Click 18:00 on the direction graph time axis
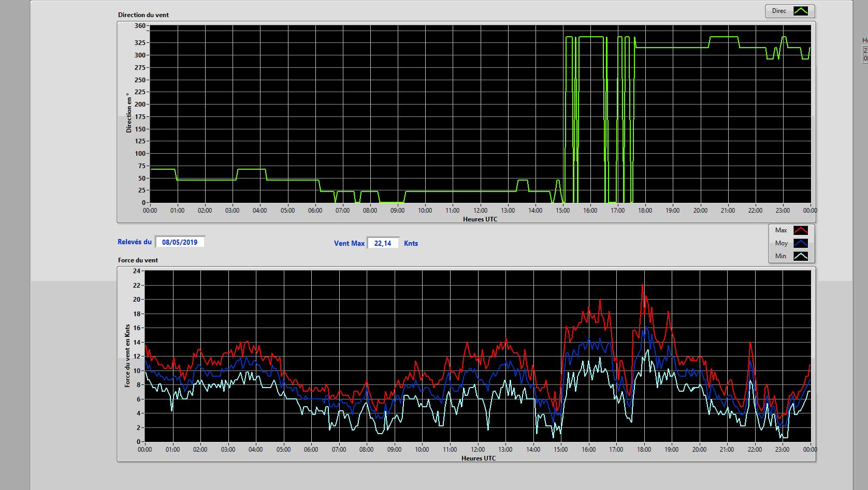 point(645,211)
